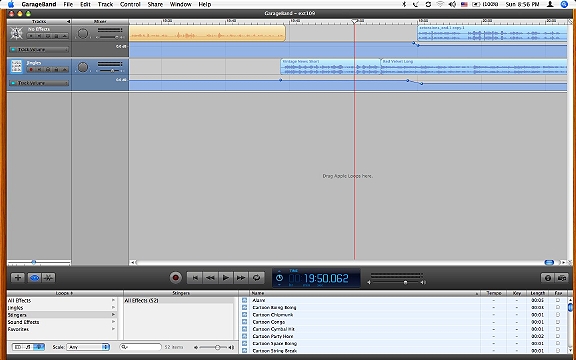Switch loop browser to column view

(18, 347)
